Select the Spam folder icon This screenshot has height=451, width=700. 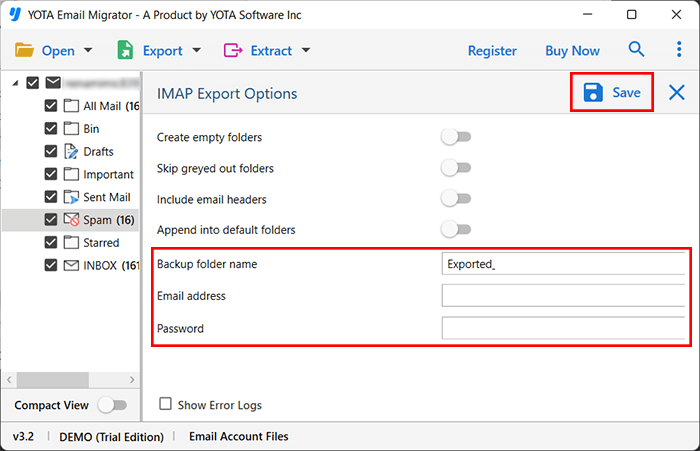click(x=72, y=220)
